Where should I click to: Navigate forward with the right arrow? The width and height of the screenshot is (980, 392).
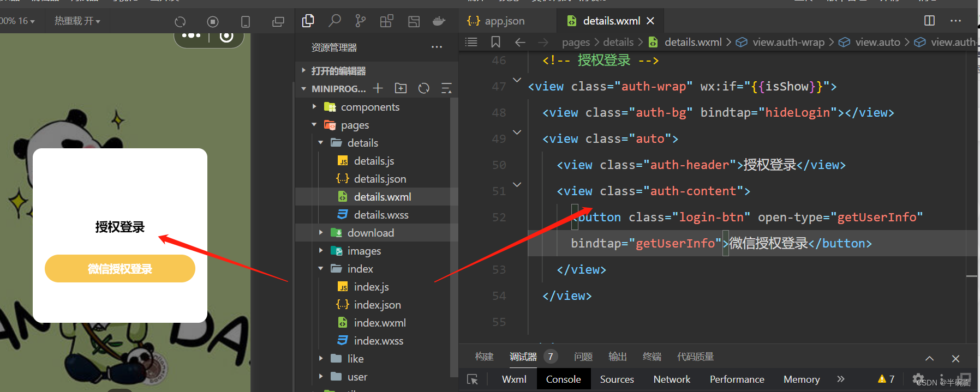tap(543, 42)
